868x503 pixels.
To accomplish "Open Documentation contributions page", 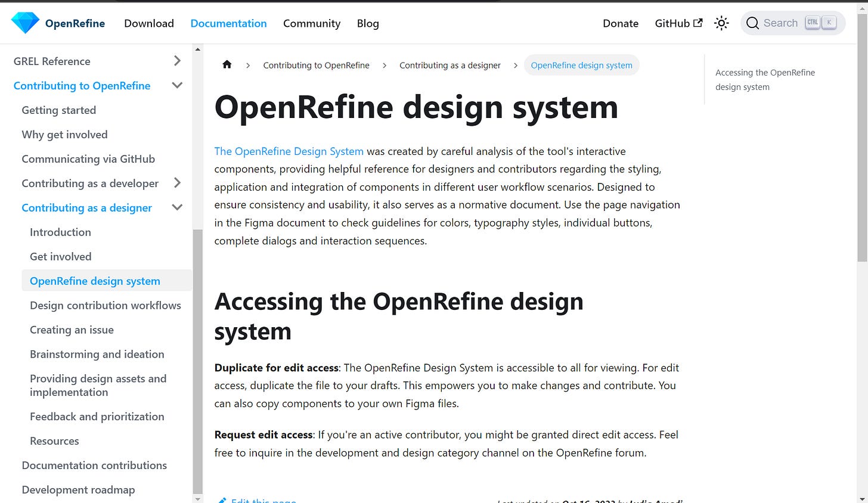I will 94,466.
